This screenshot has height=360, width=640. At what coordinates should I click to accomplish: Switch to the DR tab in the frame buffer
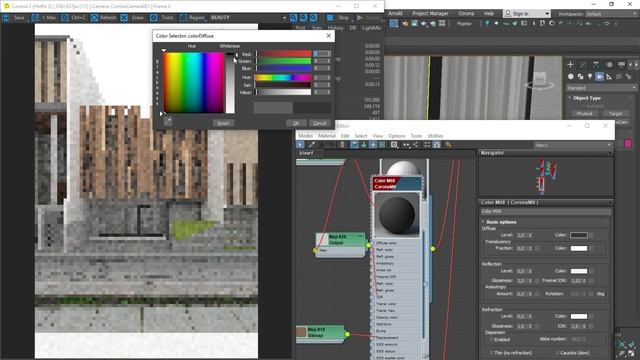click(x=353, y=28)
